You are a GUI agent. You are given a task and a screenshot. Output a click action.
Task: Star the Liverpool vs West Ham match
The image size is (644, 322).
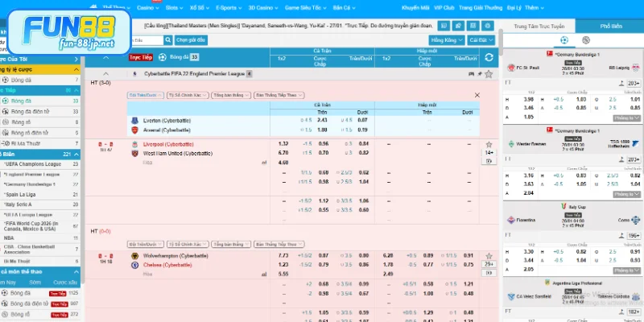pyautogui.click(x=489, y=144)
